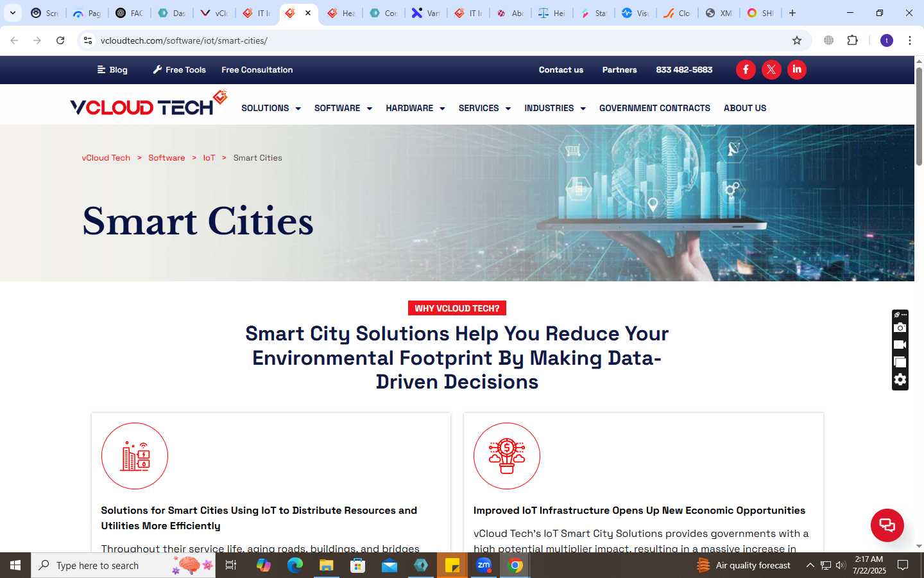Click the video record icon in side widget
Screen dimensions: 924x578
[x=900, y=345]
